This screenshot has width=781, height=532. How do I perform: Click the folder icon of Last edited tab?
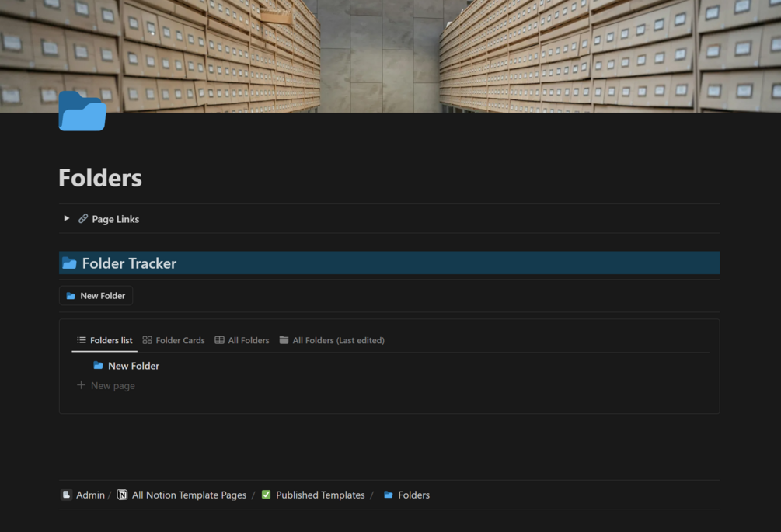(x=284, y=340)
